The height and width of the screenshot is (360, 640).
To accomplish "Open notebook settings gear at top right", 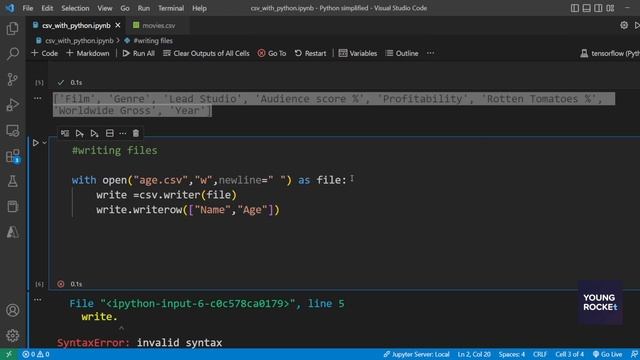I will pyautogui.click(x=624, y=25).
